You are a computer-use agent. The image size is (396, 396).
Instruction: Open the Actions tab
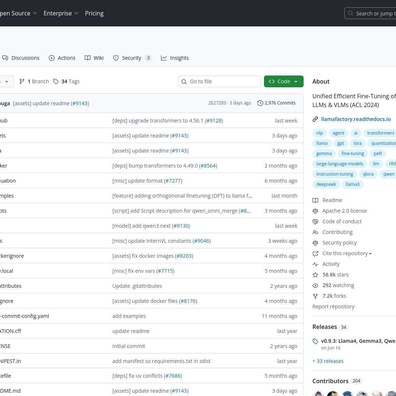tap(62, 58)
